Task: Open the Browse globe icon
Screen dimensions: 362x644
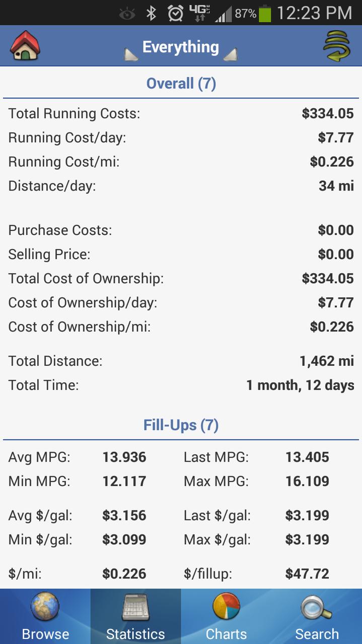Action: click(45, 607)
